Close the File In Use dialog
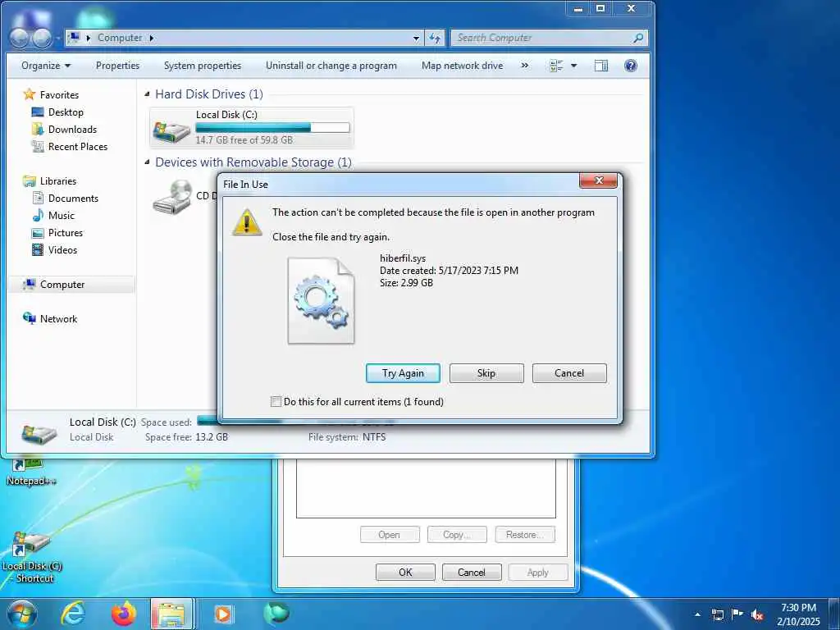This screenshot has height=630, width=840. (x=598, y=180)
